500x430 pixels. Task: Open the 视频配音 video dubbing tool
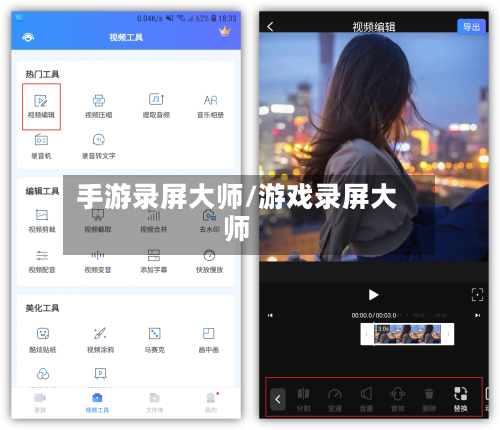coord(42,262)
